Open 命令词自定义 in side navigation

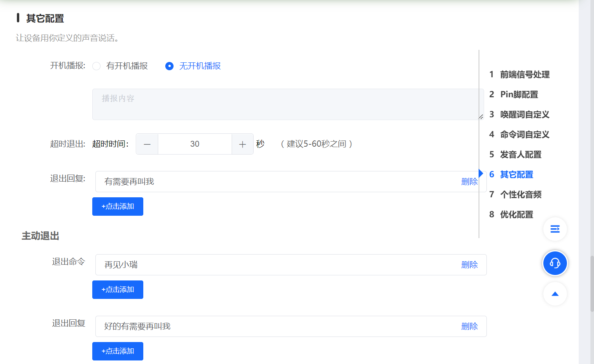click(519, 135)
